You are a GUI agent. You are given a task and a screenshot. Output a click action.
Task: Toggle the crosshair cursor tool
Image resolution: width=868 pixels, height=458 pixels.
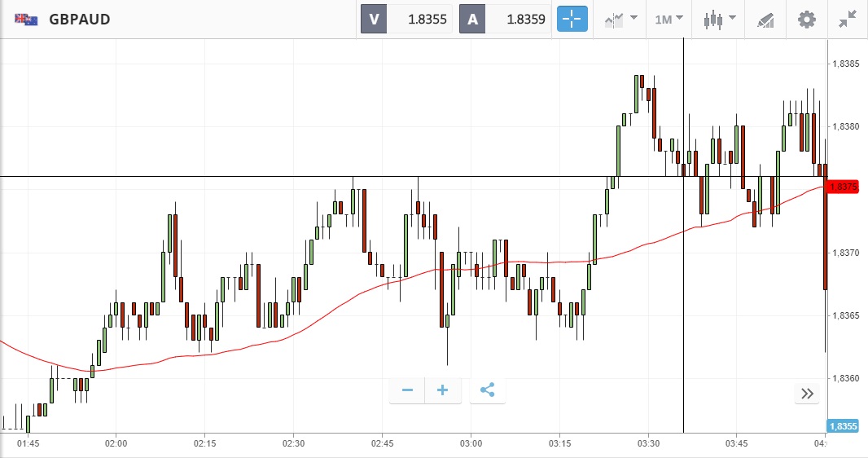pyautogui.click(x=572, y=19)
